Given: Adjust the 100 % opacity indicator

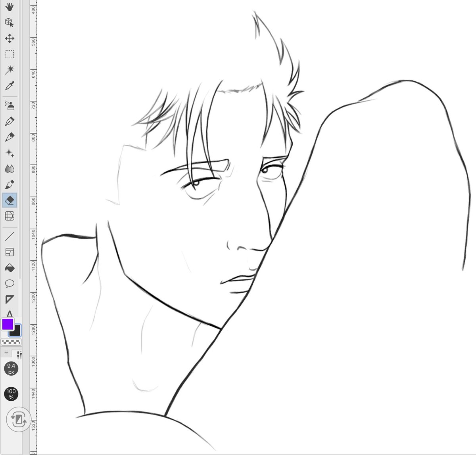Looking at the screenshot, I should pyautogui.click(x=11, y=394).
